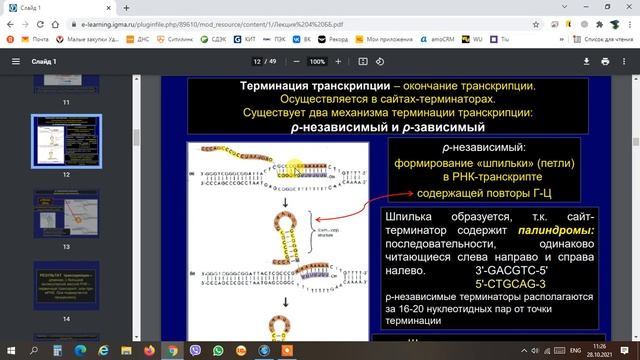Viewport: 640px width, 360px height.
Task: Switch the ENG input language indicator
Action: point(576,351)
